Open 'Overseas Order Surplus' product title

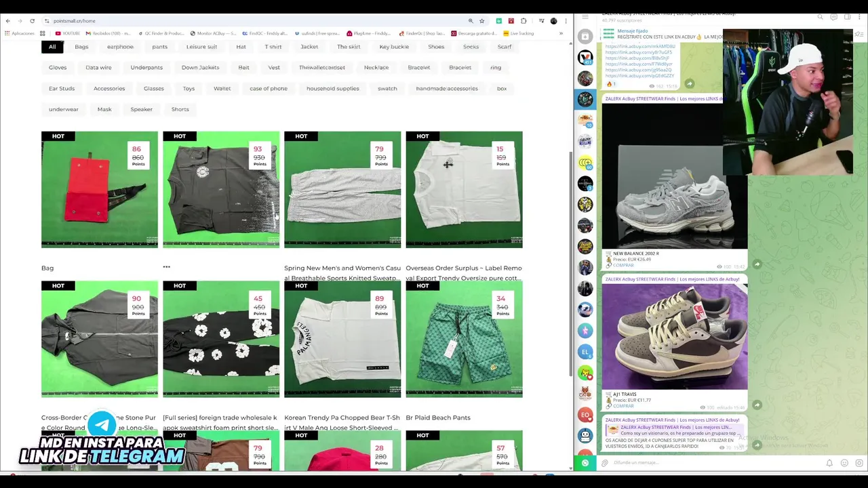click(464, 273)
